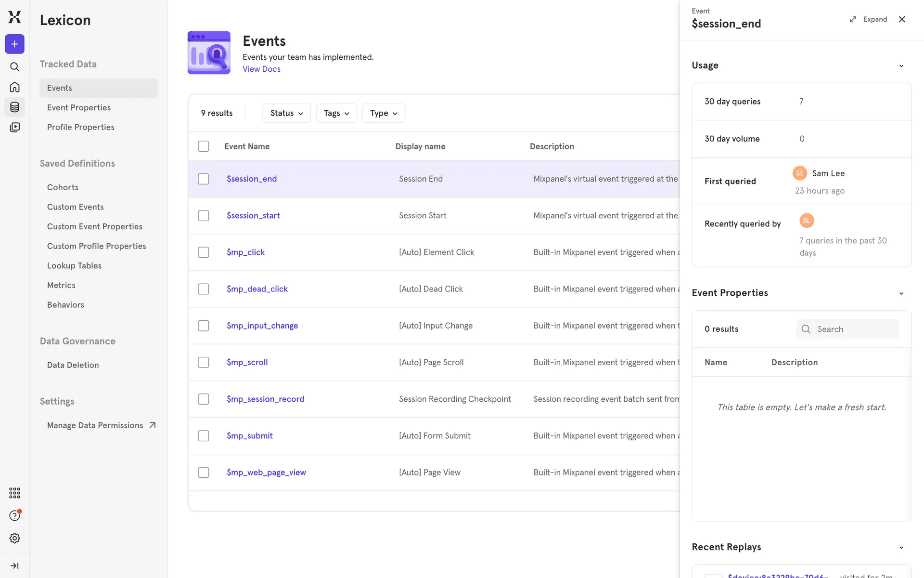
Task: Expand the $session_end event panel
Action: (x=869, y=19)
